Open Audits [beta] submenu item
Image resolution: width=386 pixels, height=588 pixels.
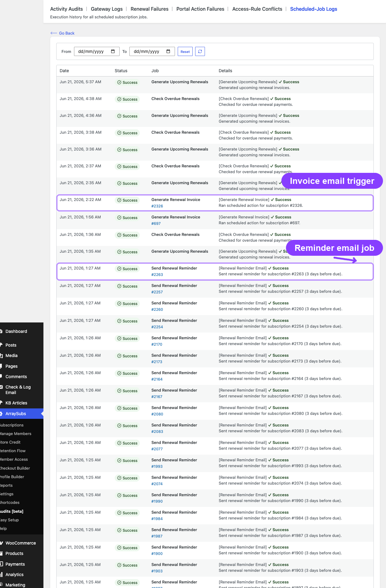(x=12, y=511)
